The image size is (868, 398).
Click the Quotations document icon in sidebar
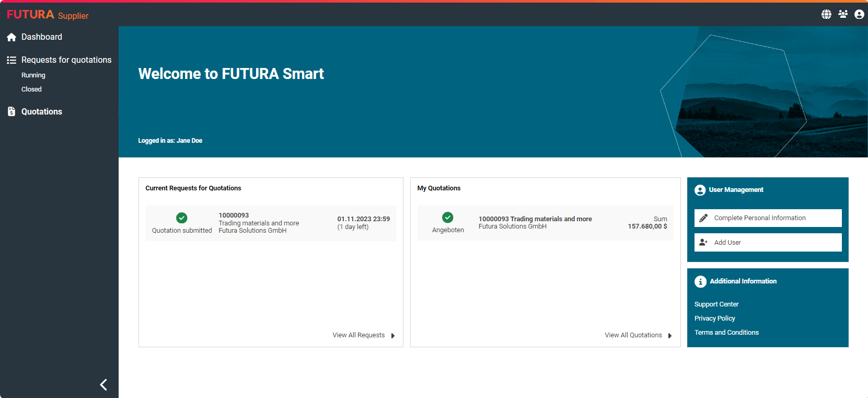click(x=11, y=111)
